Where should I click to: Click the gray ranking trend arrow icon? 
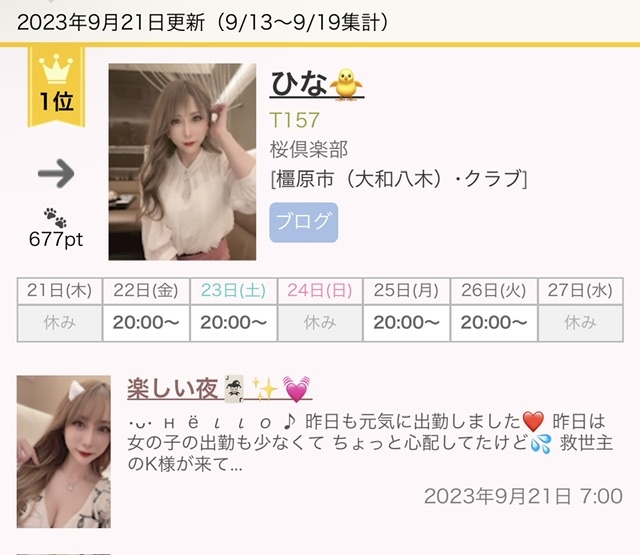56,173
